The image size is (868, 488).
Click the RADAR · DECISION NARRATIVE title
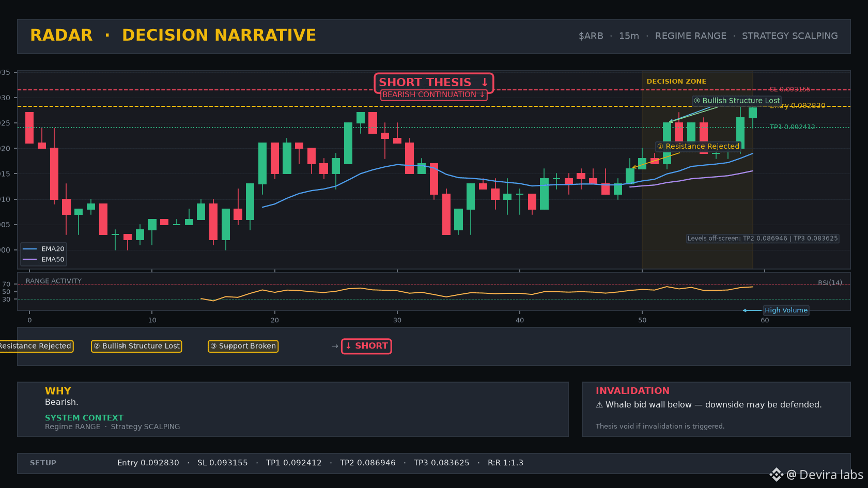pos(173,35)
